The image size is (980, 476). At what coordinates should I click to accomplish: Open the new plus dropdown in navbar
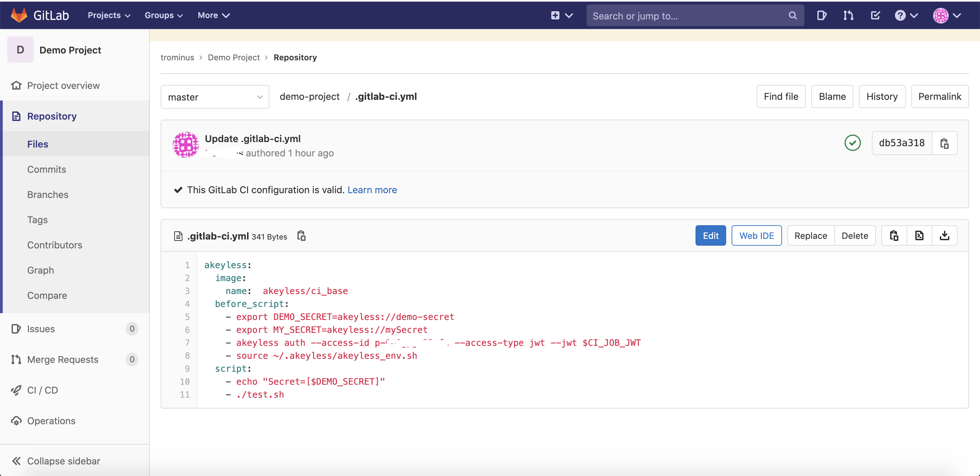click(561, 15)
